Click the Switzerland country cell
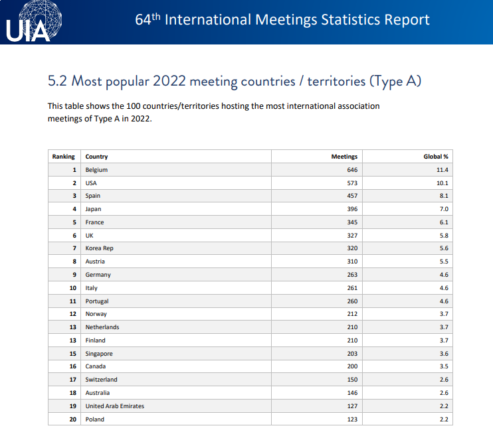The height and width of the screenshot is (448, 493). [x=101, y=380]
